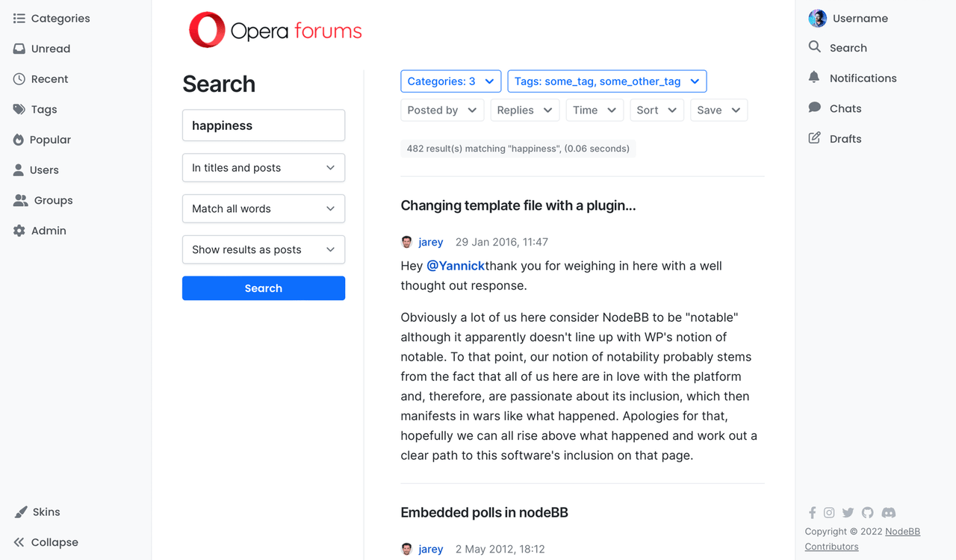Open the Chats bubble icon
This screenshot has height=560, width=956.
(x=815, y=108)
